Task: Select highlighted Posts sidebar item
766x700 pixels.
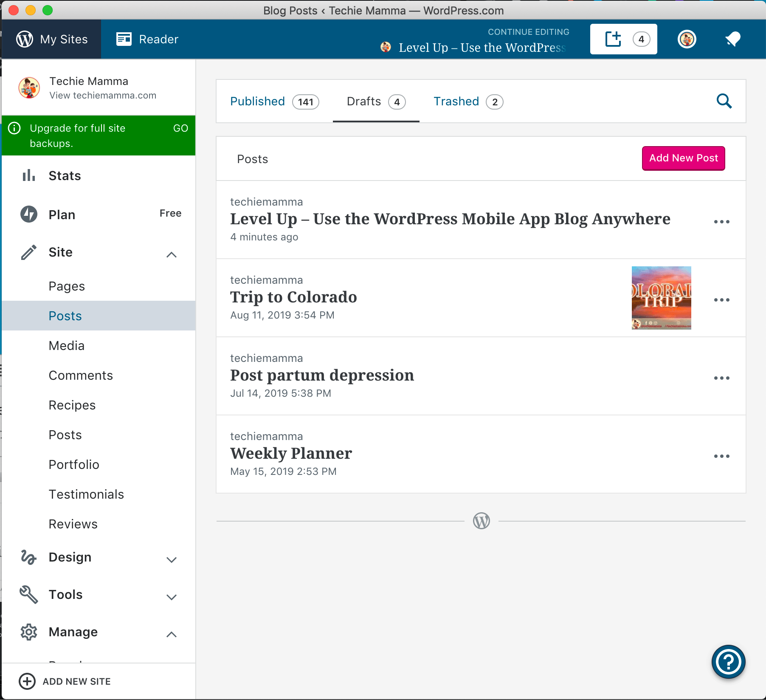Action: [x=99, y=316]
